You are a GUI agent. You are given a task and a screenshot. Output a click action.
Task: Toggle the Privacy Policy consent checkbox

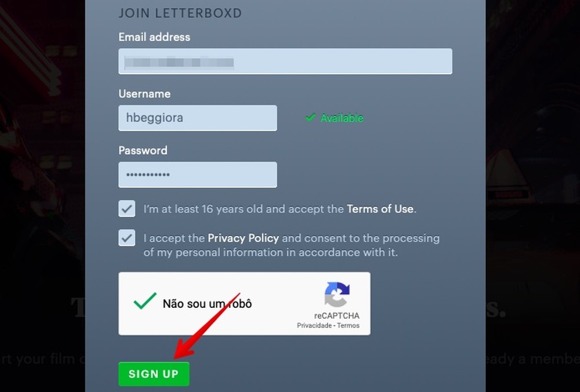click(127, 238)
